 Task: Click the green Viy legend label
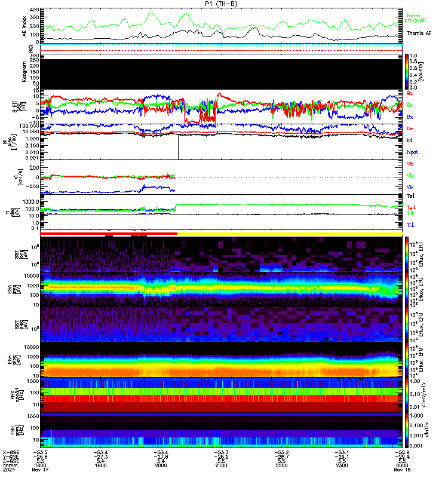click(410, 176)
